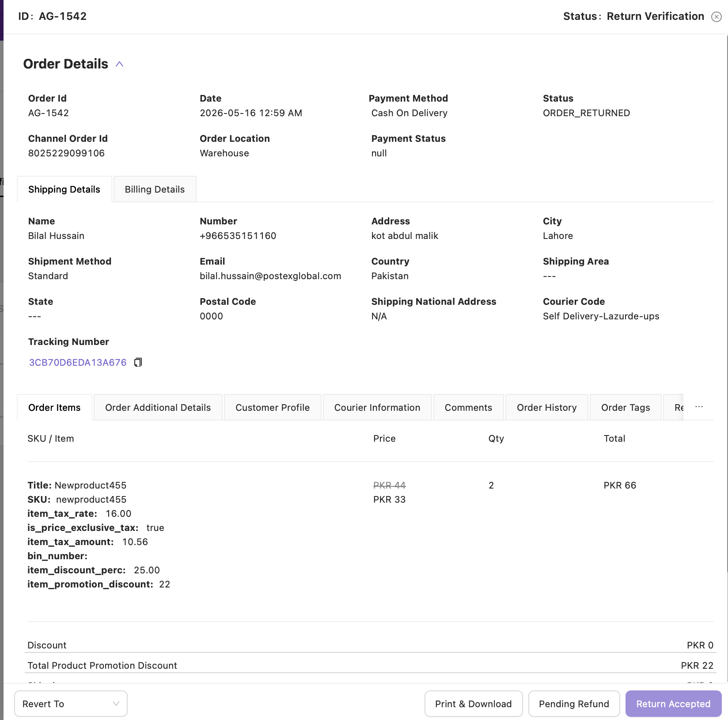Image resolution: width=728 pixels, height=720 pixels.
Task: Open the Order Tags tab
Action: pyautogui.click(x=626, y=407)
